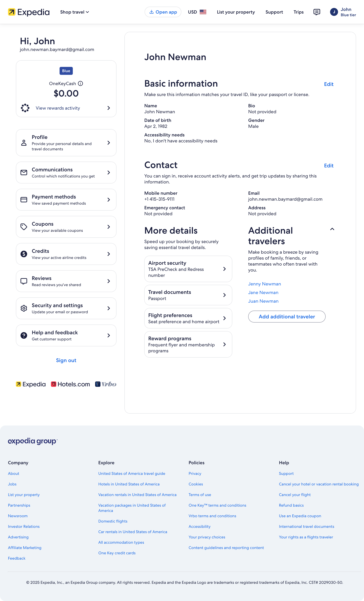Open the Shop travel dropdown
This screenshot has width=364, height=601.
(x=74, y=12)
